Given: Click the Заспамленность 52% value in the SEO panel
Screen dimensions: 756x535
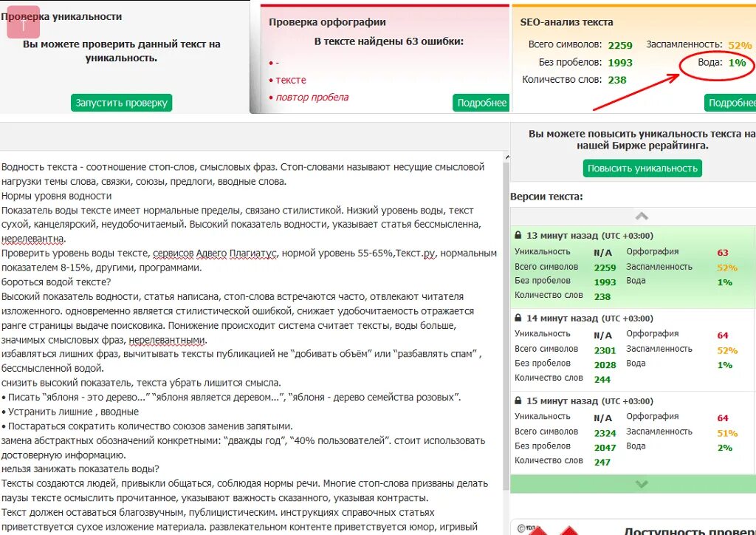Looking at the screenshot, I should point(740,45).
